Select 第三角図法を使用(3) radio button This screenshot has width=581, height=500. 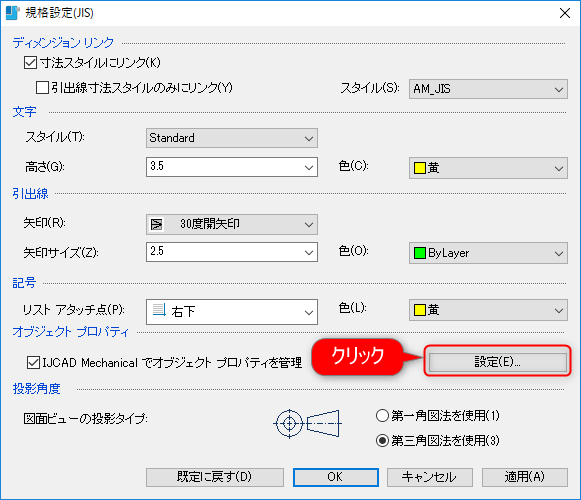[382, 441]
